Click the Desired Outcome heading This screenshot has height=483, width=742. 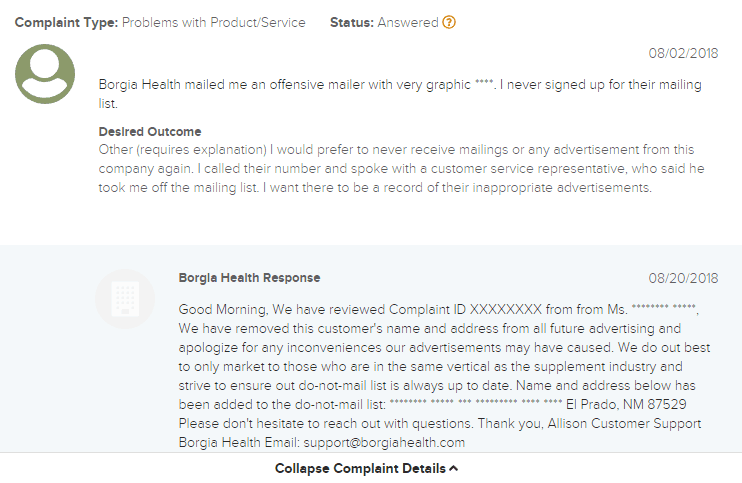click(150, 131)
